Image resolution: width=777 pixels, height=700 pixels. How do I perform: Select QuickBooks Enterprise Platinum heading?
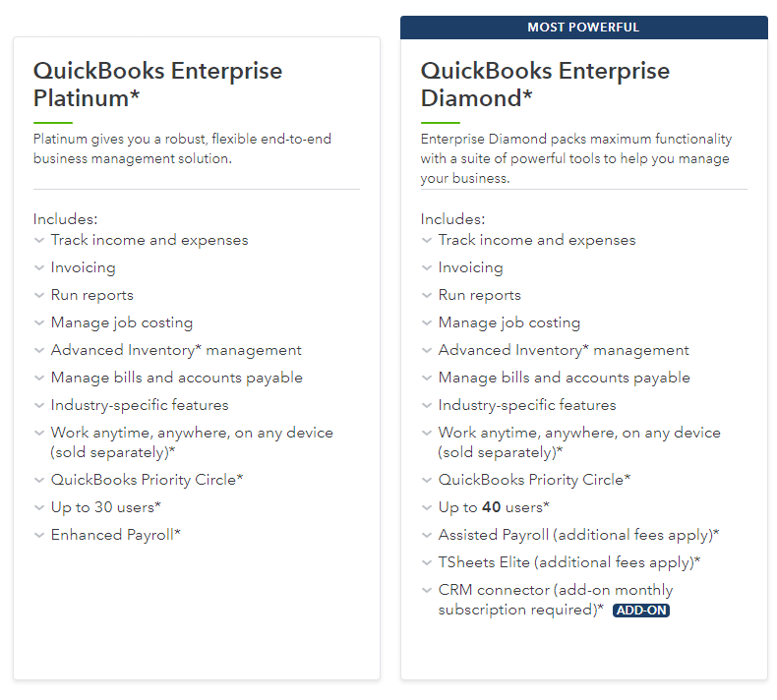157,85
